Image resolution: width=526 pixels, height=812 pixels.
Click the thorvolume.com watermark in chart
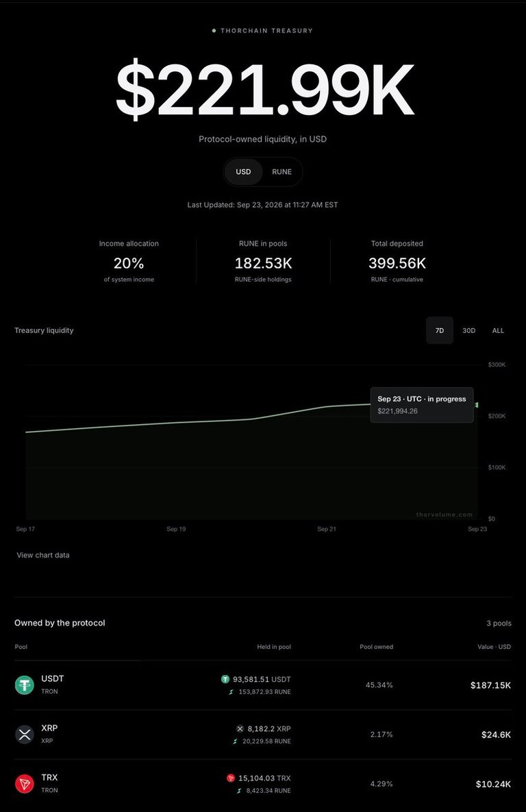coord(444,515)
